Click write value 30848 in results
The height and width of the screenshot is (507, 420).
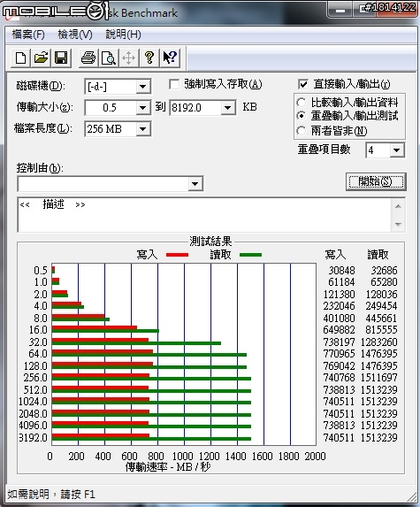pos(341,271)
